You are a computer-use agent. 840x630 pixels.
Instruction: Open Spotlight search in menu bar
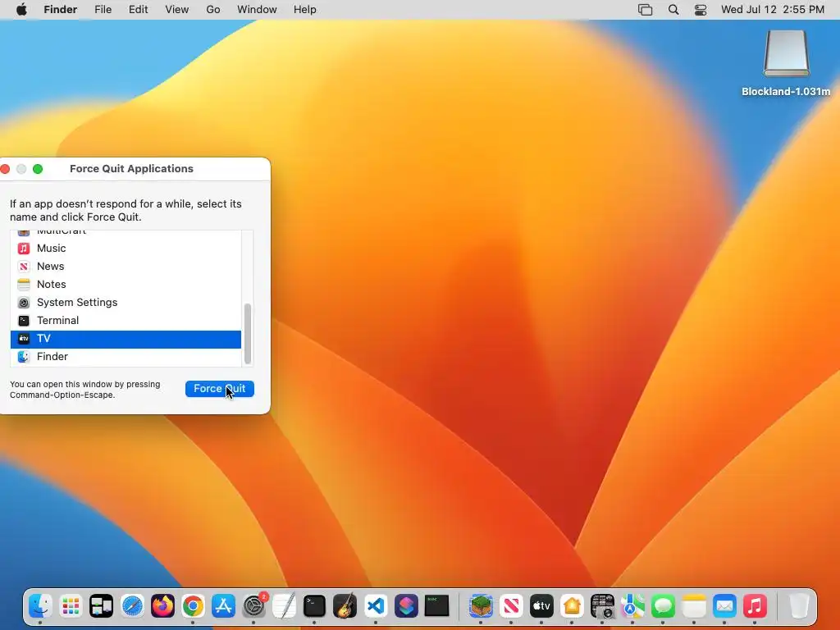673,10
